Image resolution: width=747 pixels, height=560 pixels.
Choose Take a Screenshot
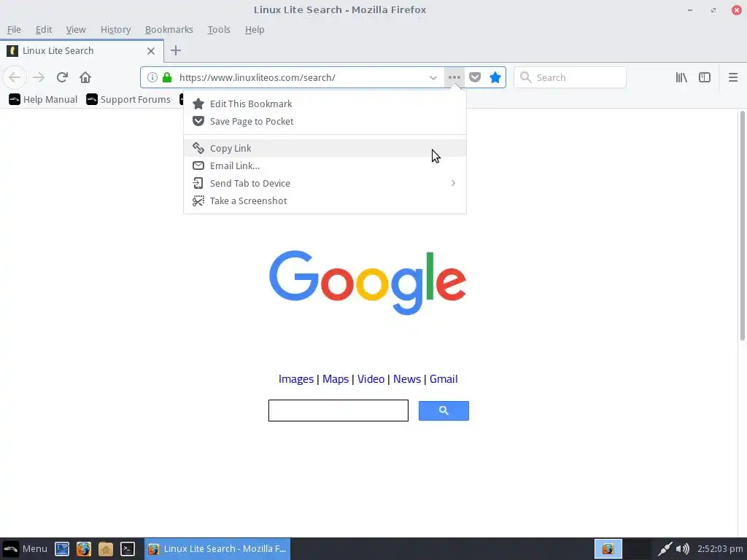point(325,201)
